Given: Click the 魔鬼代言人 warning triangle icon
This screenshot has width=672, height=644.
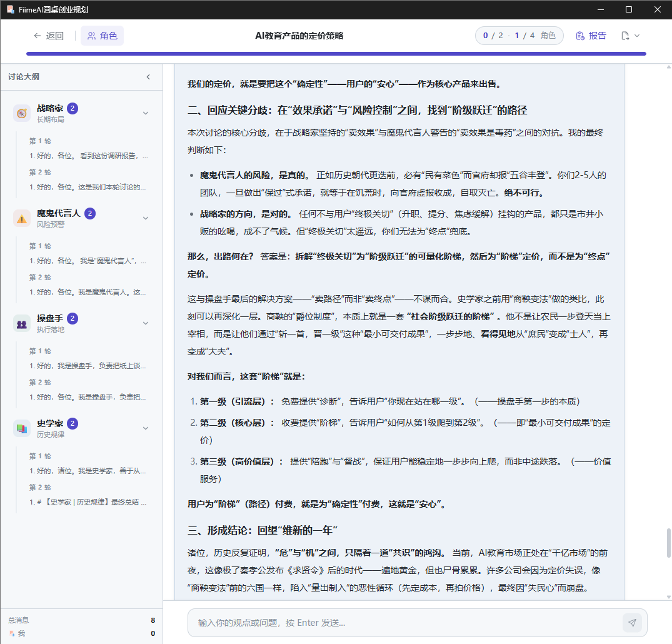Looking at the screenshot, I should pyautogui.click(x=22, y=218).
